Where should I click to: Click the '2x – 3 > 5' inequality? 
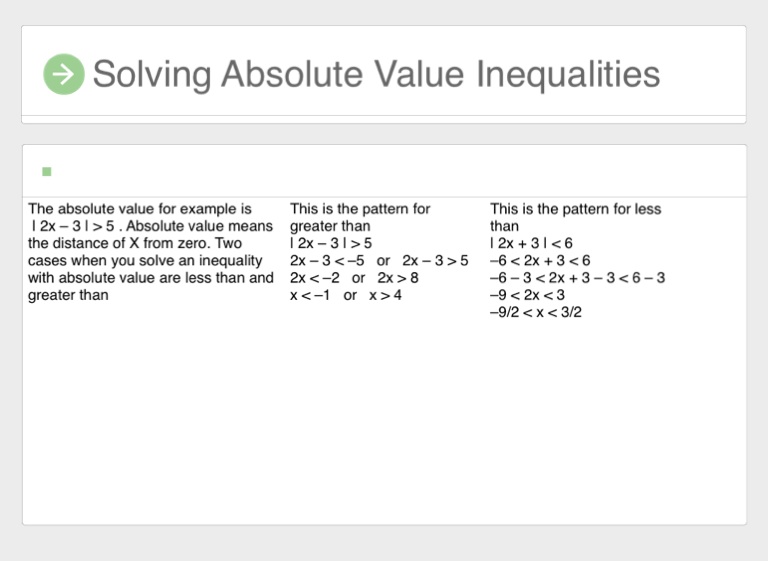pos(435,261)
